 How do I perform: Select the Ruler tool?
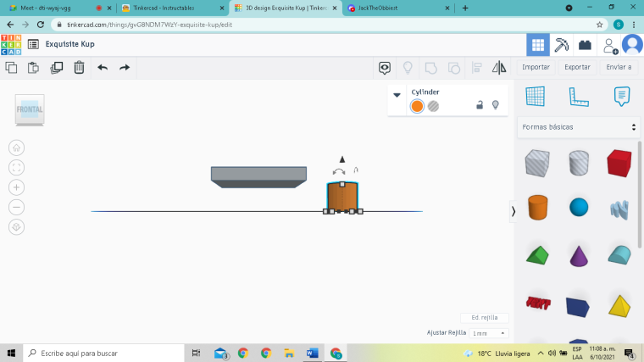[579, 97]
